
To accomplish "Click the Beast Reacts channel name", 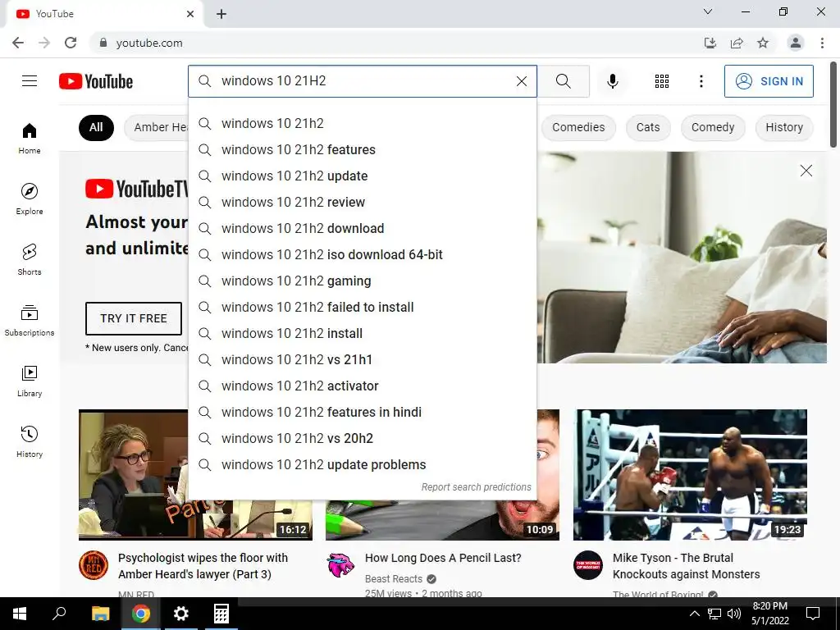I will pyautogui.click(x=394, y=578).
